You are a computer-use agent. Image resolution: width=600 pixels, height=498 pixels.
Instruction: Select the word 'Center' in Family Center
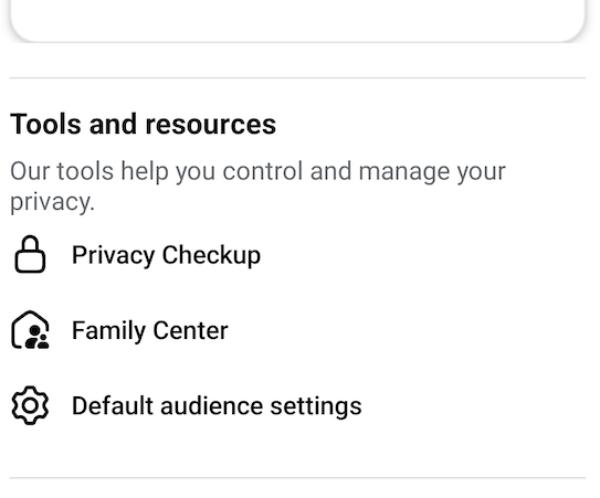pyautogui.click(x=190, y=331)
